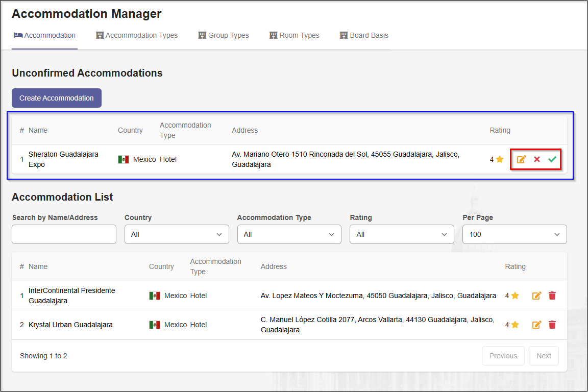Switch to the Accommodation Types tab
Image resolution: width=588 pixels, height=392 pixels.
click(x=137, y=36)
